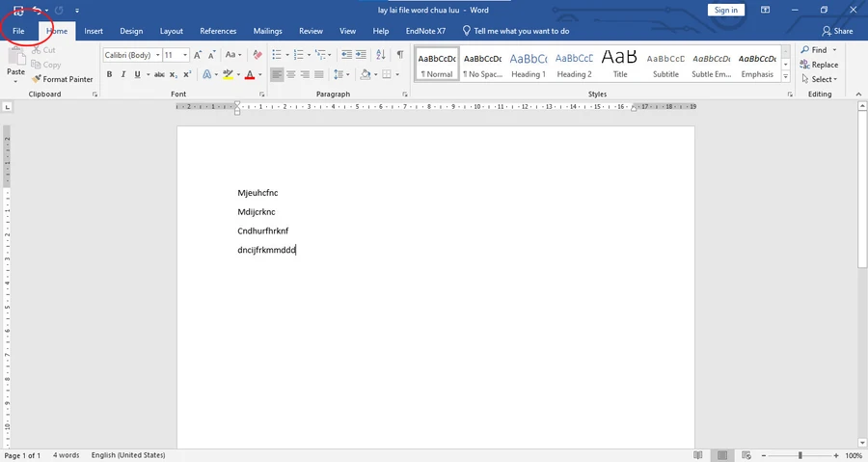Image resolution: width=868 pixels, height=462 pixels.
Task: Increase paragraph indent
Action: coord(361,55)
